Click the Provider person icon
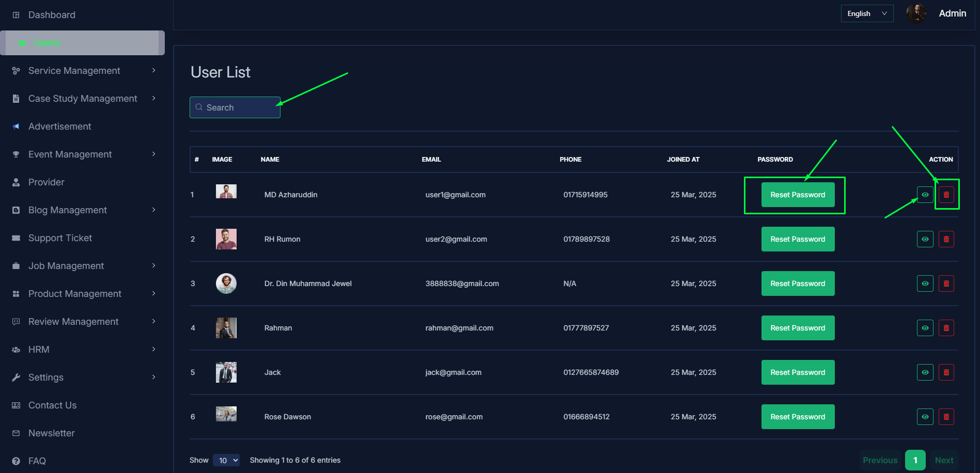The width and height of the screenshot is (980, 473). (16, 182)
